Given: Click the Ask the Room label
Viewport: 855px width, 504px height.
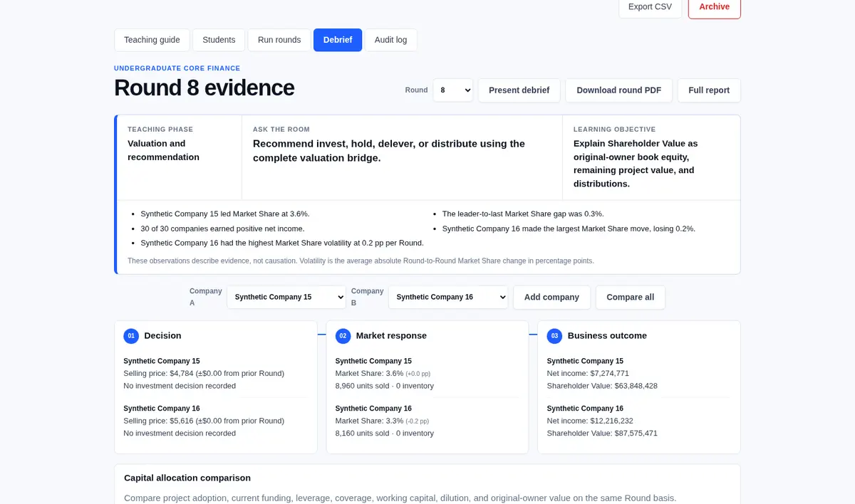Looking at the screenshot, I should click(x=281, y=130).
